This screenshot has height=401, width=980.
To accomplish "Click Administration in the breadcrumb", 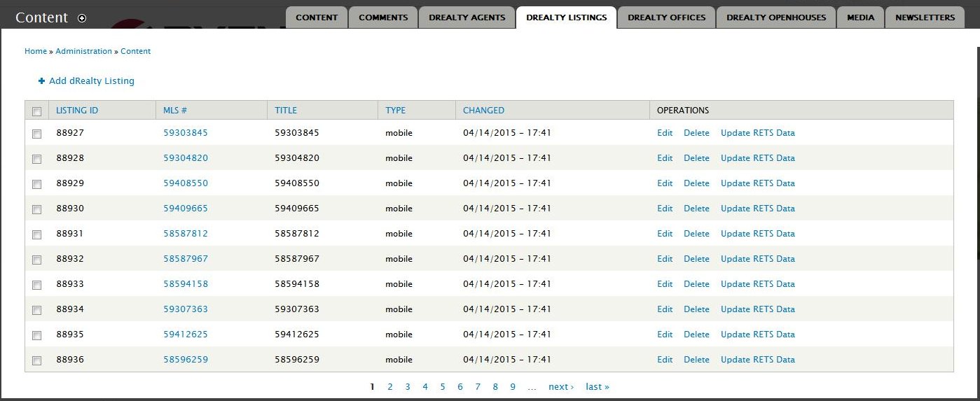I will [84, 51].
